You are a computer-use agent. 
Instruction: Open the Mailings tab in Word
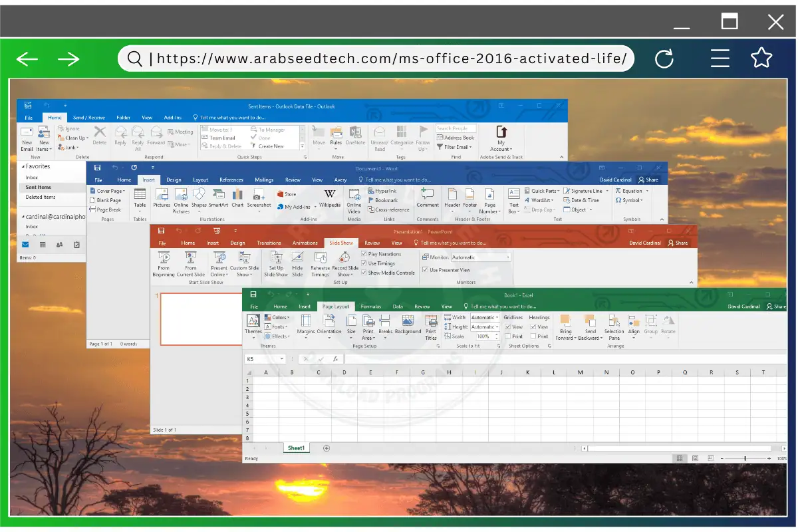(x=264, y=179)
